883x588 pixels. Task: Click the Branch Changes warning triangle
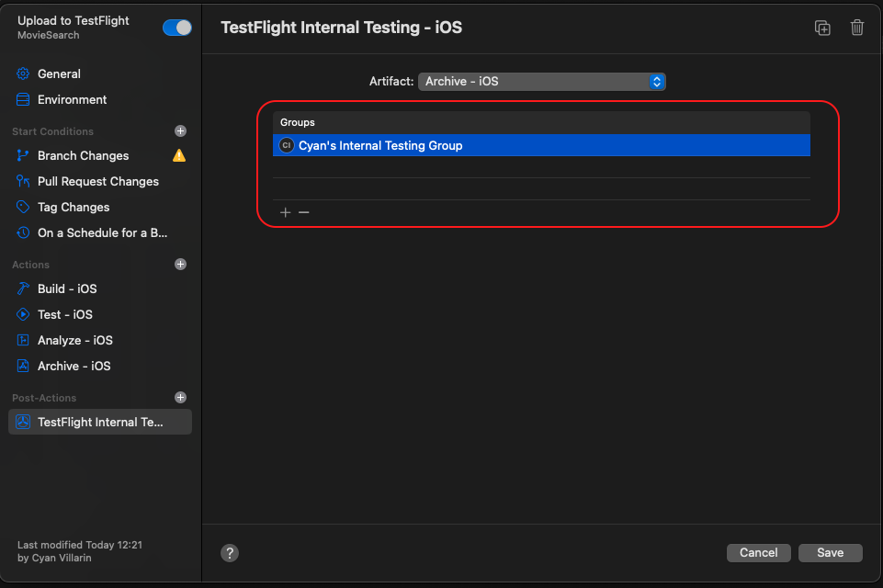[x=179, y=155]
